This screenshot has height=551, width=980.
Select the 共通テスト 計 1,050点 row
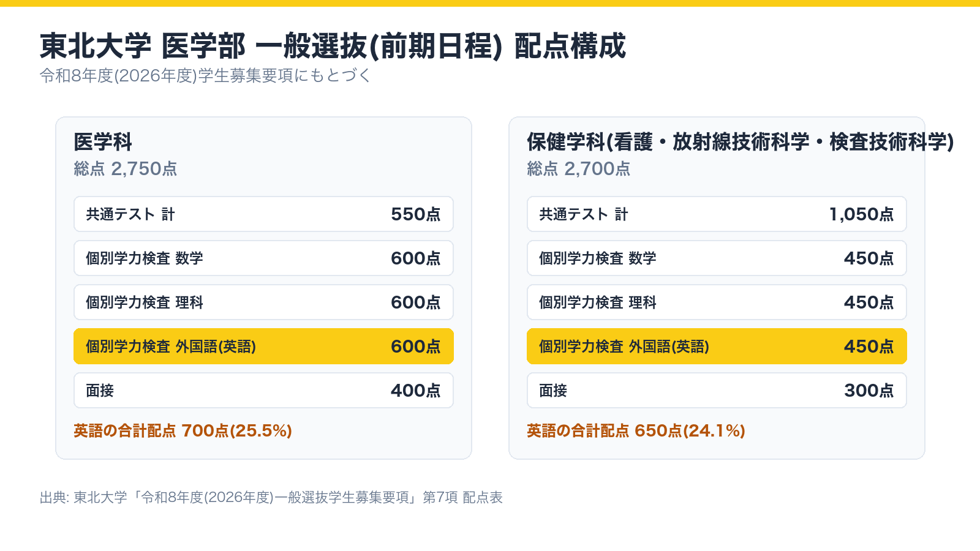click(717, 214)
